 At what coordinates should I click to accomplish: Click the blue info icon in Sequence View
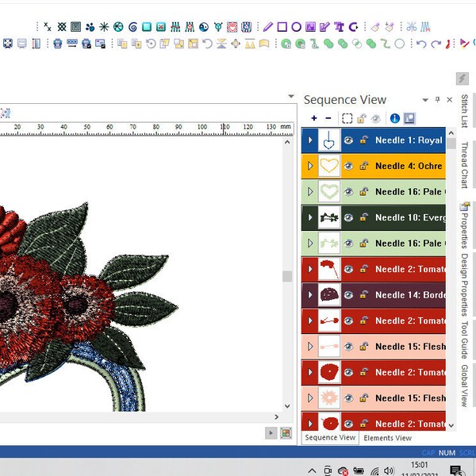[394, 118]
